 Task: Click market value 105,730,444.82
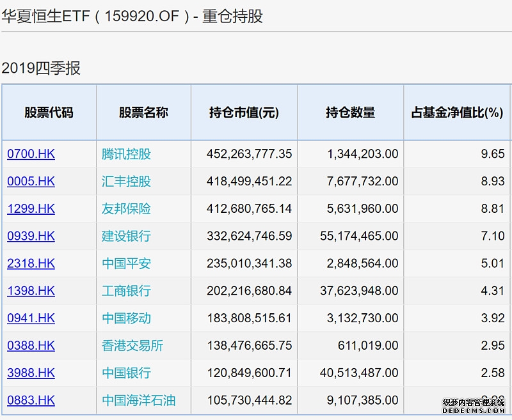click(x=249, y=400)
